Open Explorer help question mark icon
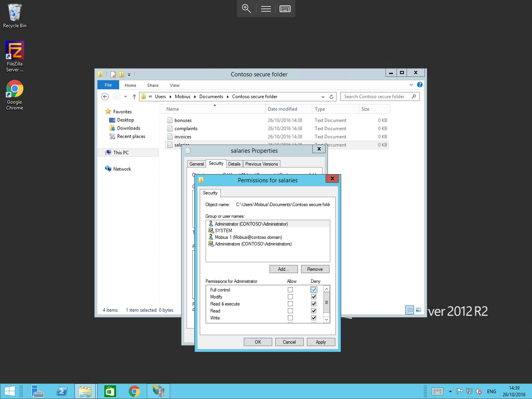Image resolution: width=532 pixels, height=399 pixels. (419, 85)
